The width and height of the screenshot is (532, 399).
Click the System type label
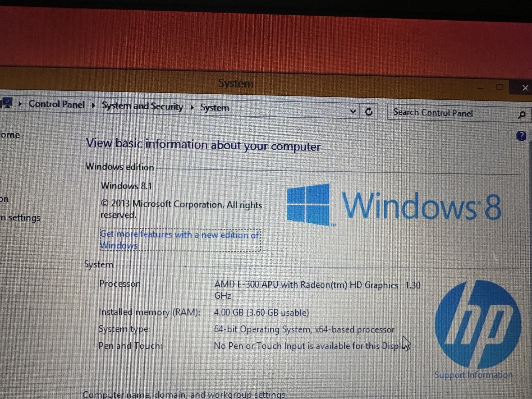tap(124, 329)
